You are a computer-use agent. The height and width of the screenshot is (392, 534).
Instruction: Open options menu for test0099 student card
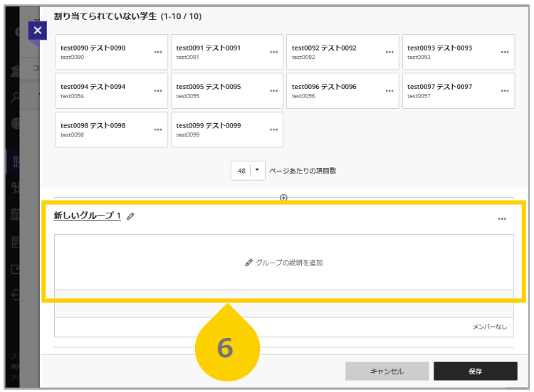pos(274,129)
